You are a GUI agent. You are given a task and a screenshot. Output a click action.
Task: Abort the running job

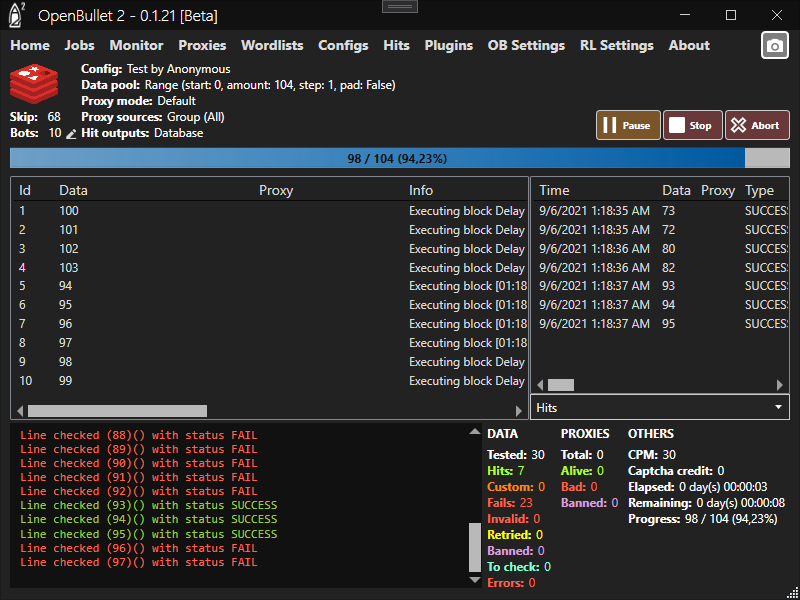tap(757, 125)
